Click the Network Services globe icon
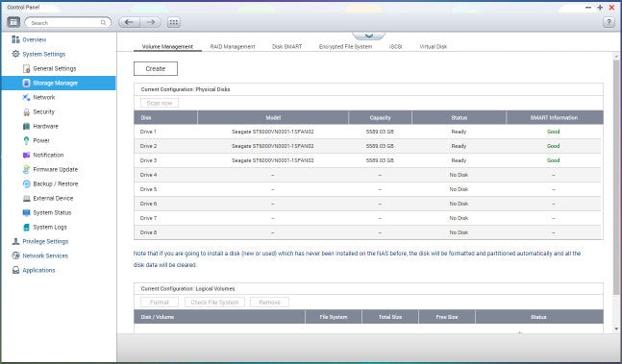This screenshot has width=622, height=364. pyautogui.click(x=16, y=255)
